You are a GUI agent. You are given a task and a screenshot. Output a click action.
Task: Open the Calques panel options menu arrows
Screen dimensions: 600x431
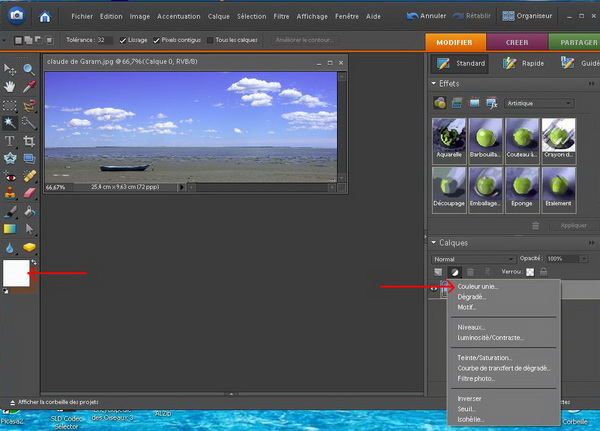coord(592,243)
